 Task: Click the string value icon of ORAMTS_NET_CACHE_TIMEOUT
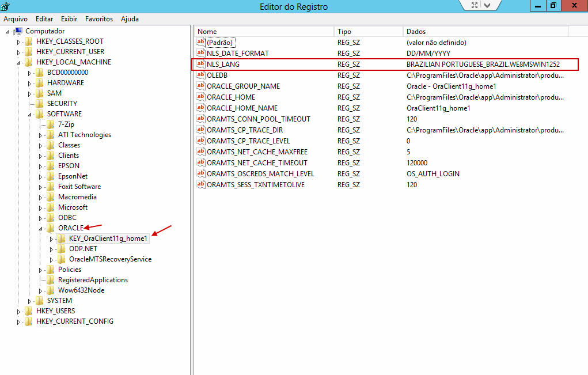[x=201, y=162]
